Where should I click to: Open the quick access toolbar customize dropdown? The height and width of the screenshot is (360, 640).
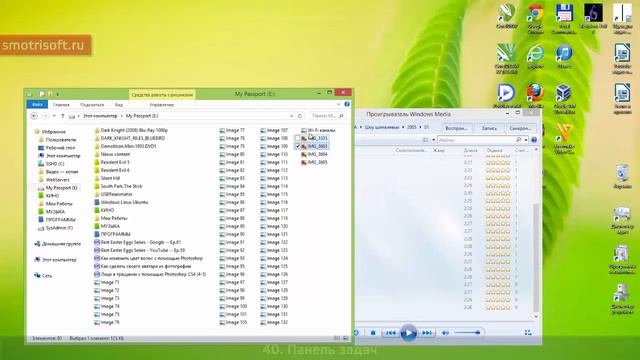(x=58, y=94)
